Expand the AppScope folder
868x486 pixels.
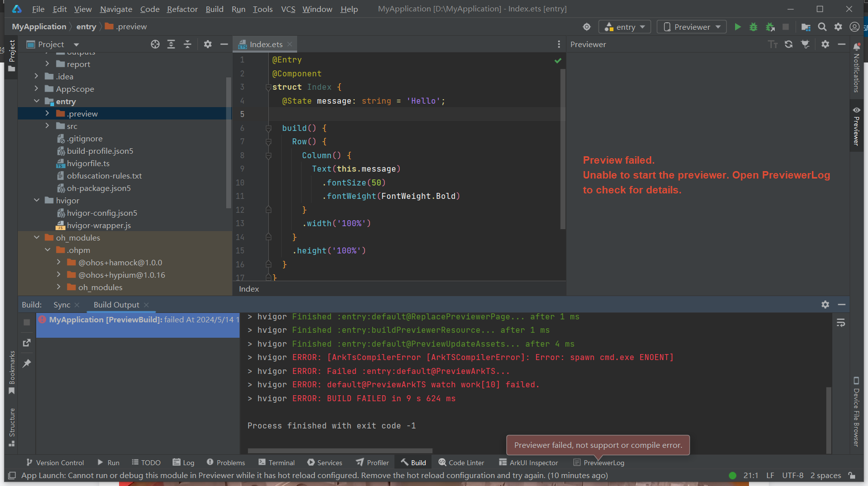[x=36, y=89]
